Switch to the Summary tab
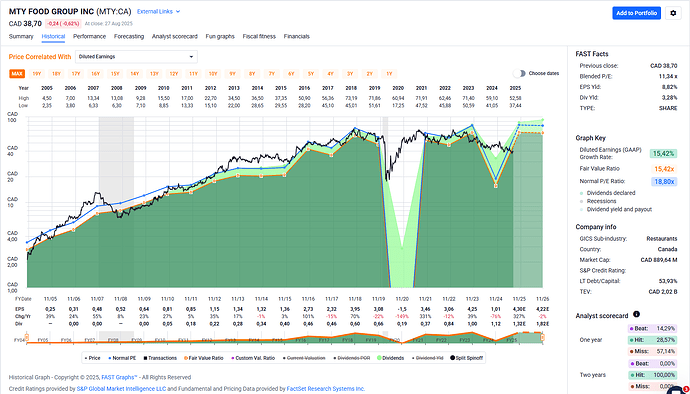690x394 pixels. (21, 37)
